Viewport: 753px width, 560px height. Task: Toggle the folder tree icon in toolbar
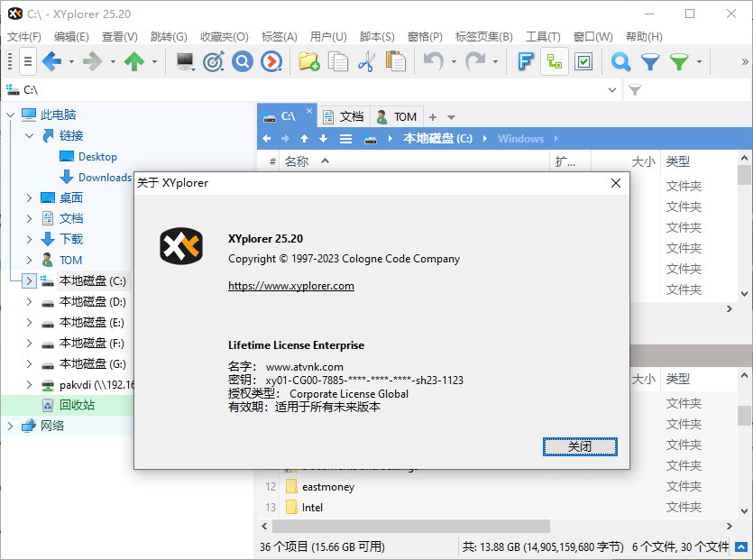tap(555, 61)
